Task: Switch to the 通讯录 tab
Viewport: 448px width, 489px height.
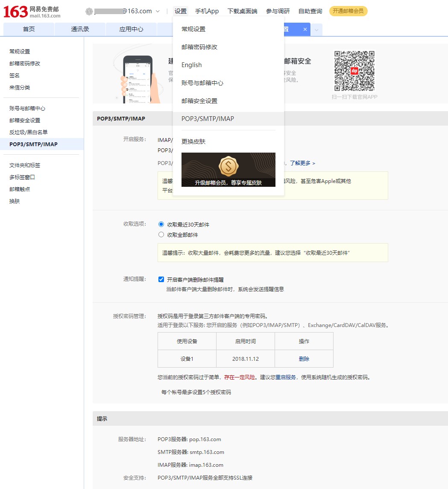Action: pyautogui.click(x=79, y=29)
